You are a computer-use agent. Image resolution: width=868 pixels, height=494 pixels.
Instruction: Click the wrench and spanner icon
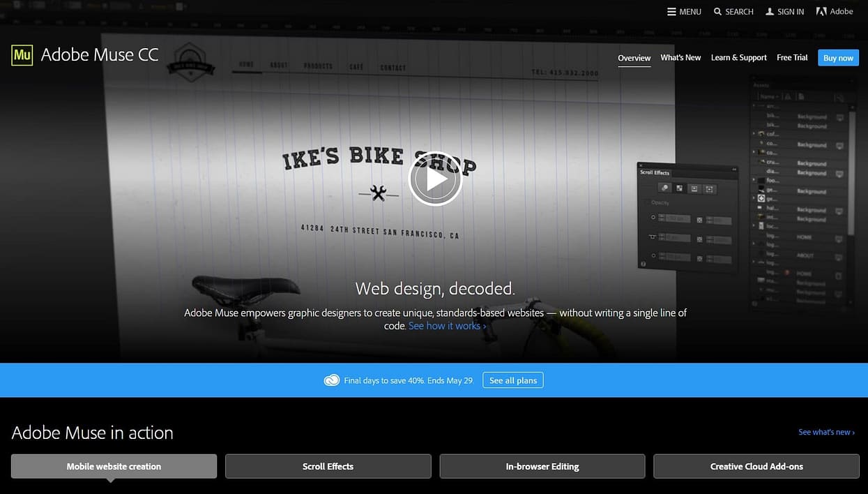378,193
